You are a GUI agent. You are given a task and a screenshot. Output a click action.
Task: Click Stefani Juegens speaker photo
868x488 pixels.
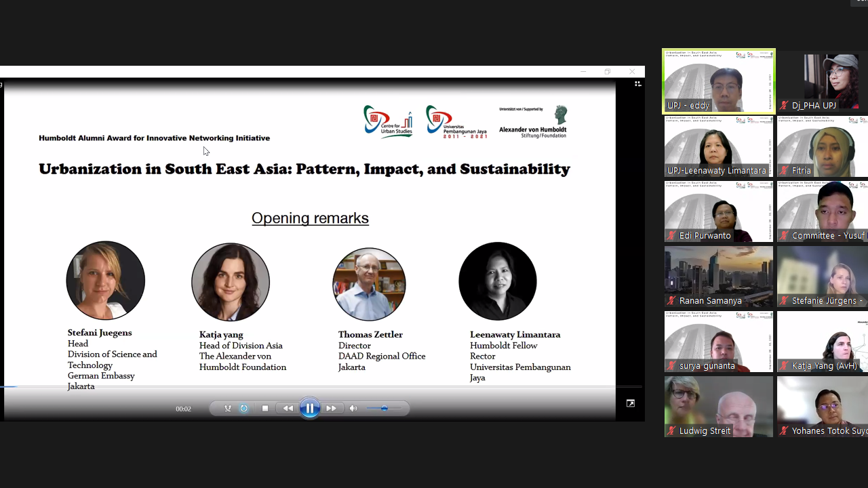105,280
